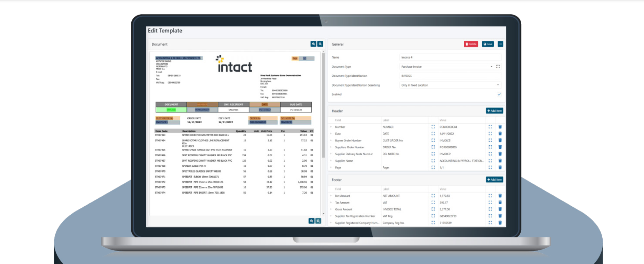This screenshot has width=644, height=264.
Task: Click the value region selector for Date row
Action: 490,134
